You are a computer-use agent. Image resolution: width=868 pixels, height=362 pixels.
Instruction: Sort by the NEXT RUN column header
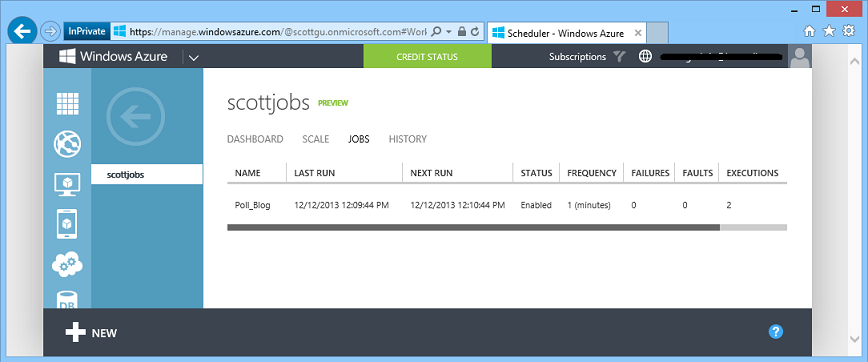(x=431, y=173)
